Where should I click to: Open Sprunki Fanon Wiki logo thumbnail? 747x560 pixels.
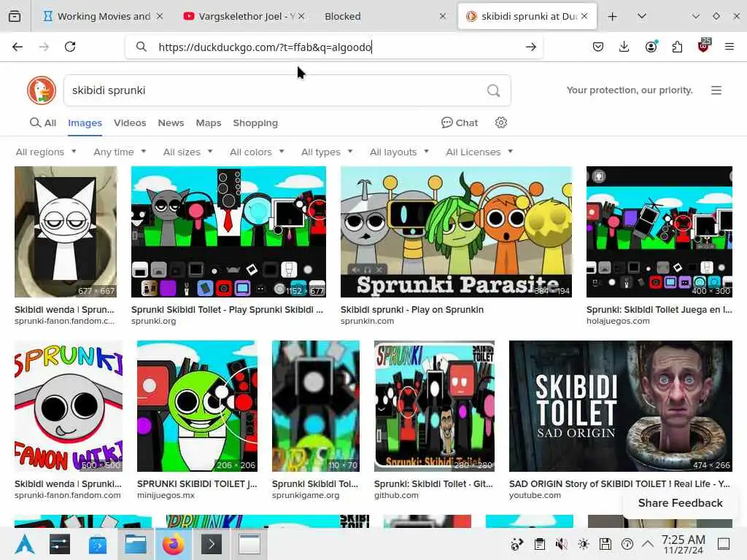(68, 405)
